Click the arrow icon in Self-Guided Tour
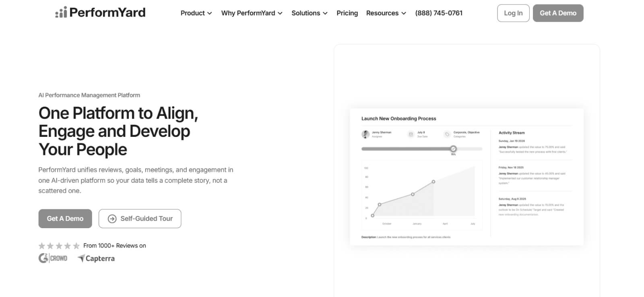Image resolution: width=644 pixels, height=297 pixels. [112, 219]
